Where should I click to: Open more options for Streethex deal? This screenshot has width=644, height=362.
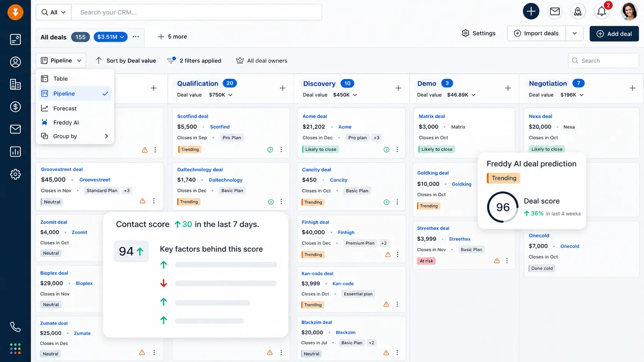point(507,260)
